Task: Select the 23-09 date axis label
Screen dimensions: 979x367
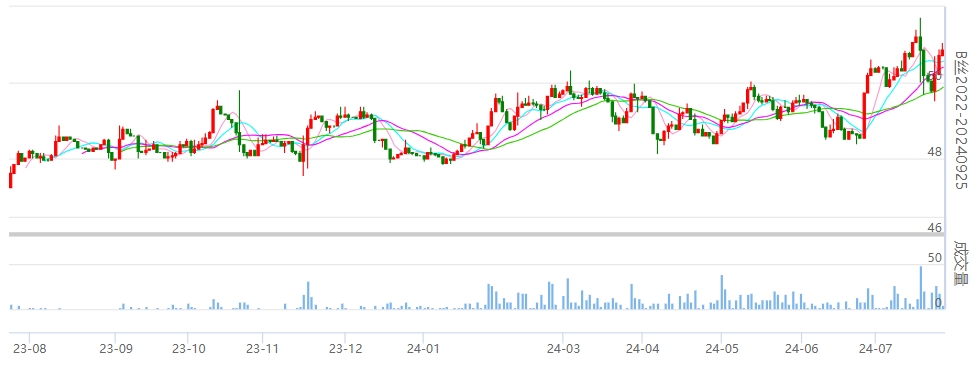Action: [x=116, y=348]
